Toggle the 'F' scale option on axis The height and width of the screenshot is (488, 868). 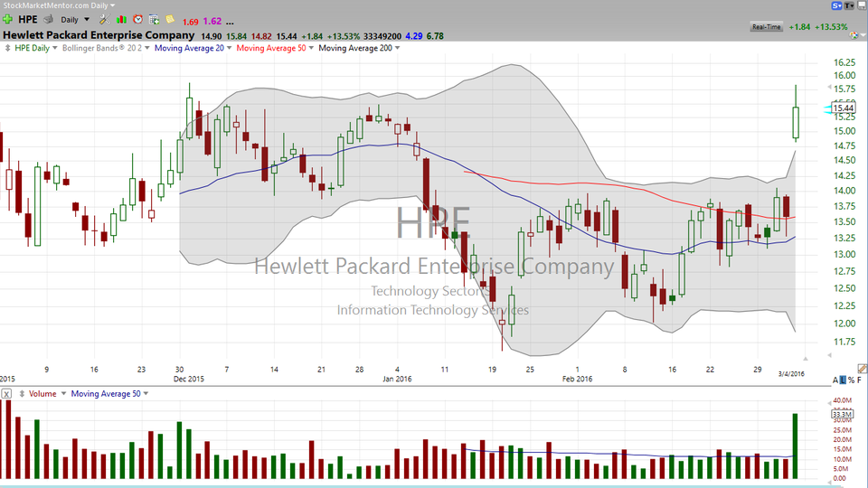pos(860,380)
